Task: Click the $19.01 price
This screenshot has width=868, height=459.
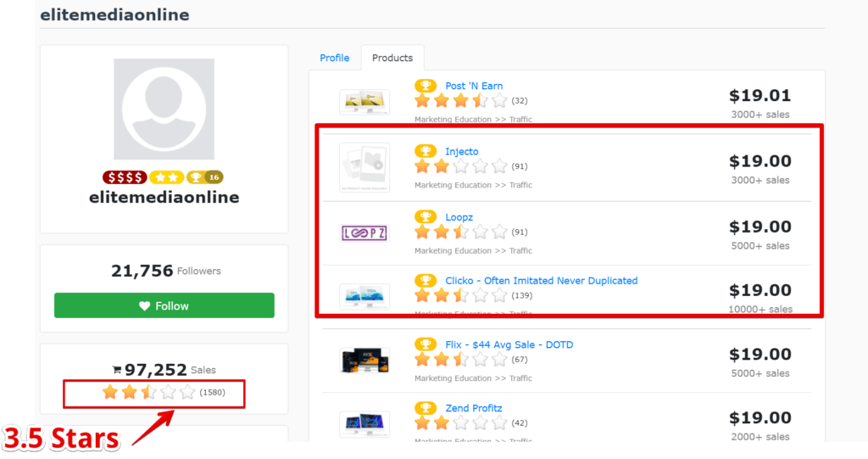Action: [760, 95]
